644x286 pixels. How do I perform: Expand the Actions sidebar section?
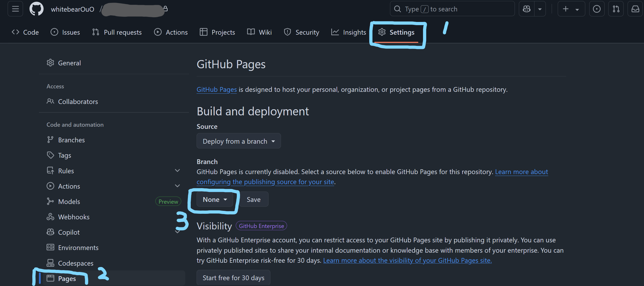click(178, 186)
